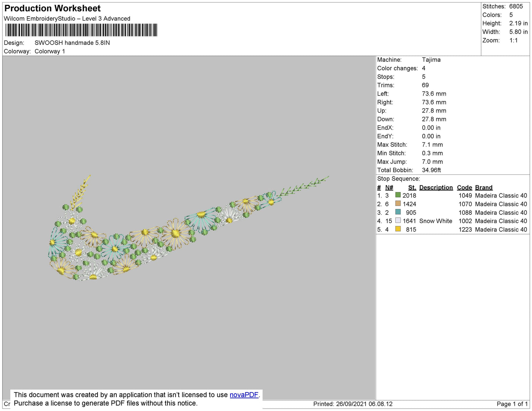
Task: Click the teal swatch for thread 1088
Action: click(398, 212)
